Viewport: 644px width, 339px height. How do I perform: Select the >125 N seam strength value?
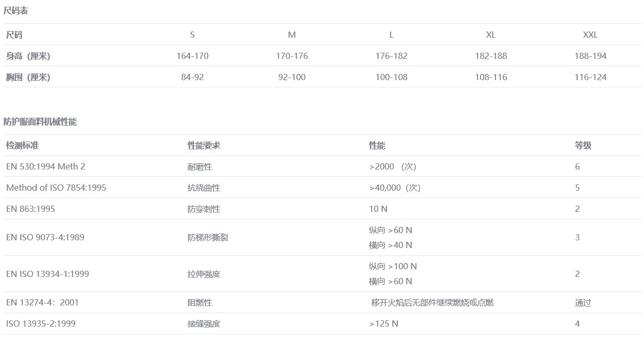pos(384,323)
